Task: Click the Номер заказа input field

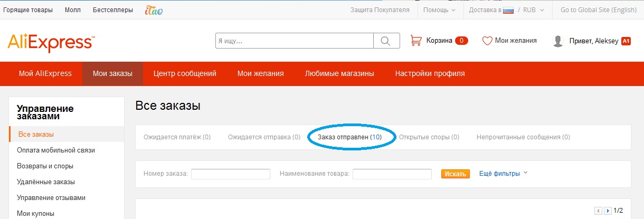Action: tap(230, 174)
